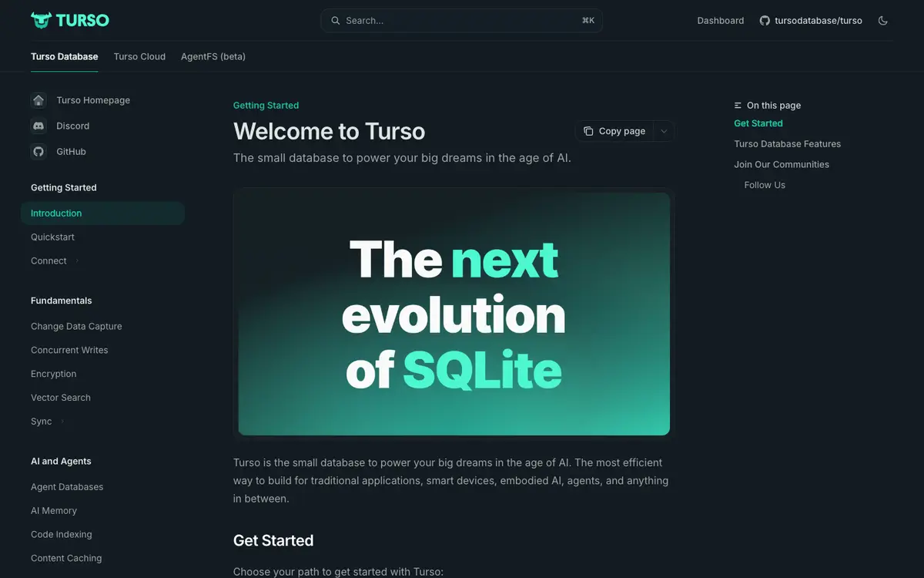
Task: Open the Code Indexing page
Action: pos(61,535)
